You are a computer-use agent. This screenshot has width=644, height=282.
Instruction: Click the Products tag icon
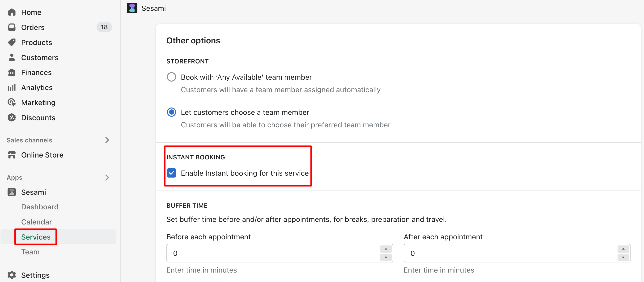point(12,42)
